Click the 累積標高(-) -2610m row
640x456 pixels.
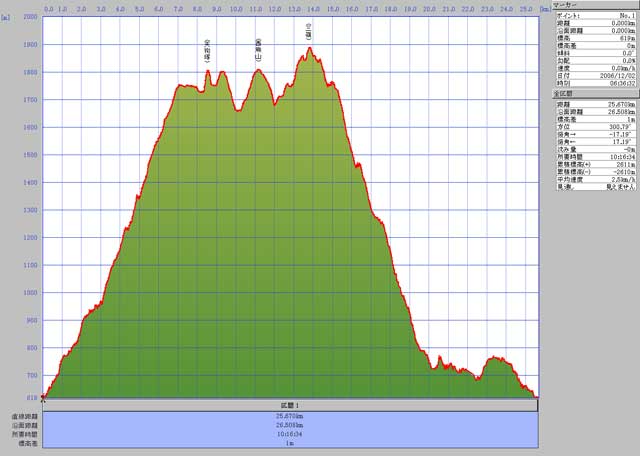[594, 170]
